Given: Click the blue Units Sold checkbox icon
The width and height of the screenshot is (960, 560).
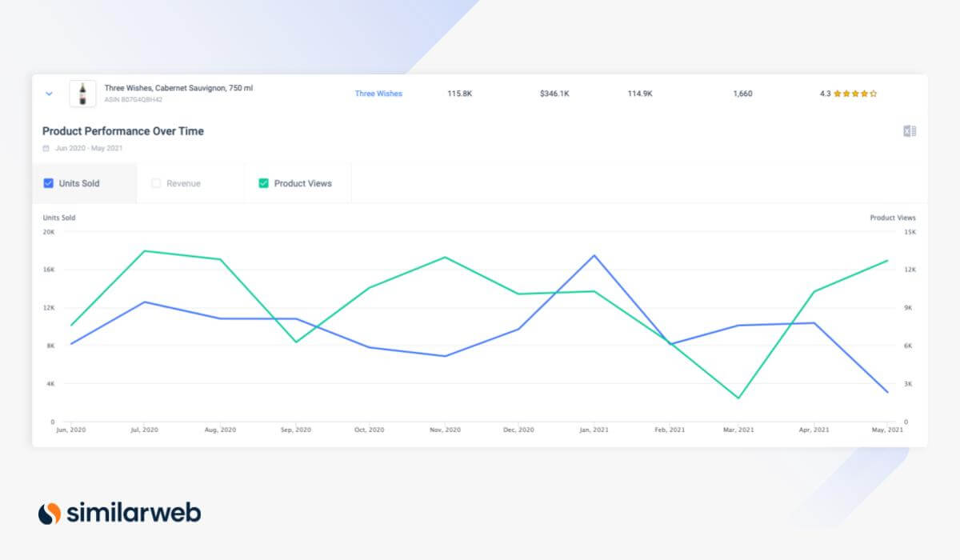Looking at the screenshot, I should click(49, 183).
